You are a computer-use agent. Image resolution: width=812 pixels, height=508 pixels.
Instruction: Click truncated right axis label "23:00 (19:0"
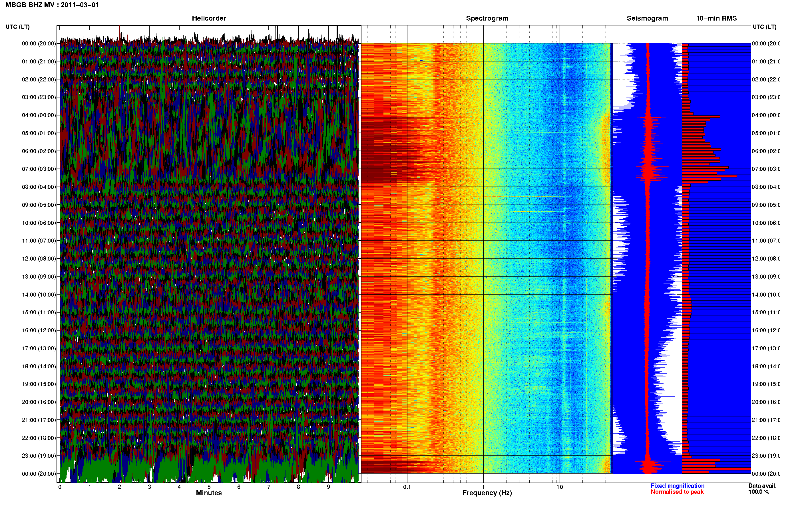[x=766, y=456]
